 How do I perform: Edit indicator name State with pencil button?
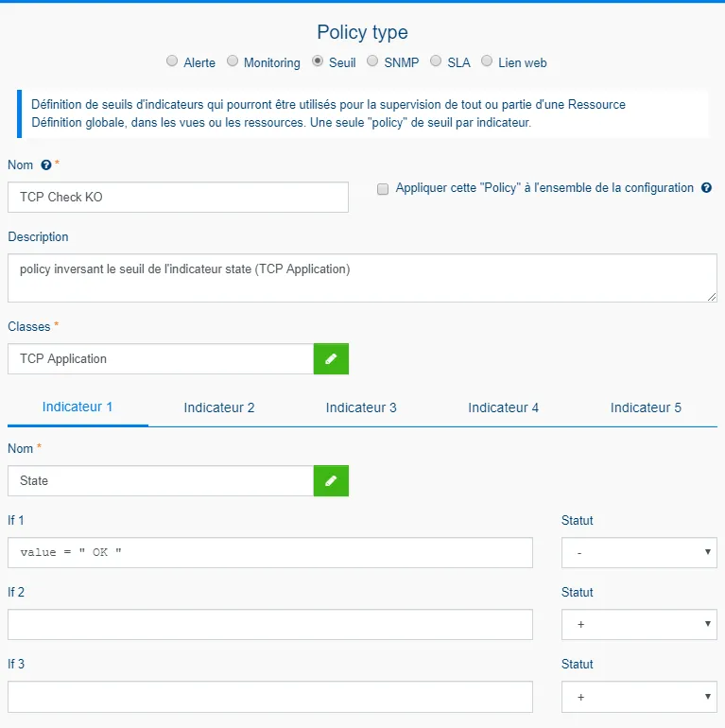331,481
